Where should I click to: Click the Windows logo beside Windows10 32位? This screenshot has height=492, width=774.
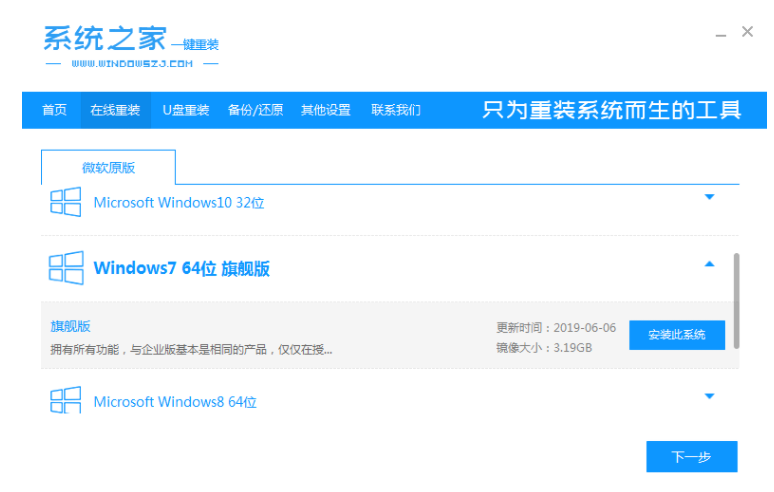click(x=65, y=201)
